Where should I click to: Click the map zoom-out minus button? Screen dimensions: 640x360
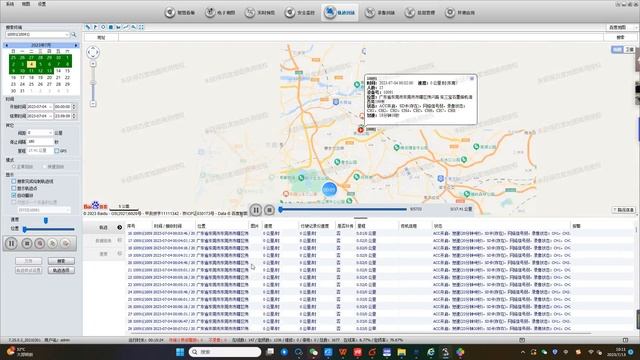click(93, 104)
